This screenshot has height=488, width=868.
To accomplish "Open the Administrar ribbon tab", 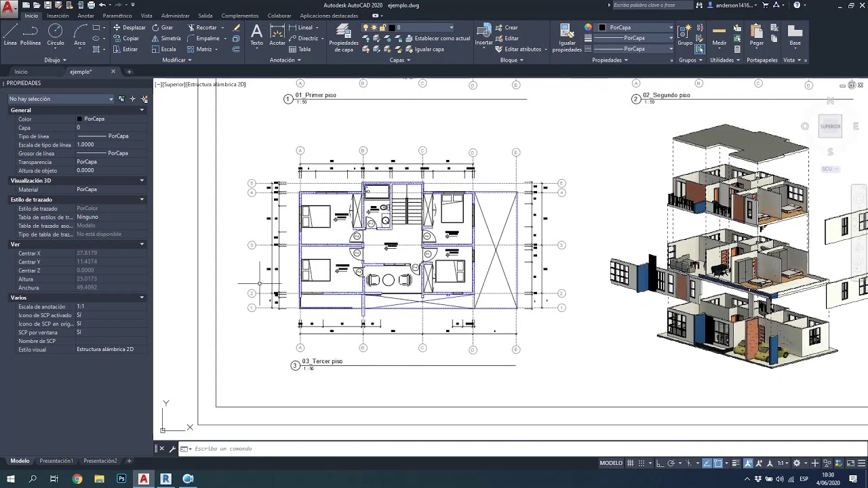I will 176,16.
